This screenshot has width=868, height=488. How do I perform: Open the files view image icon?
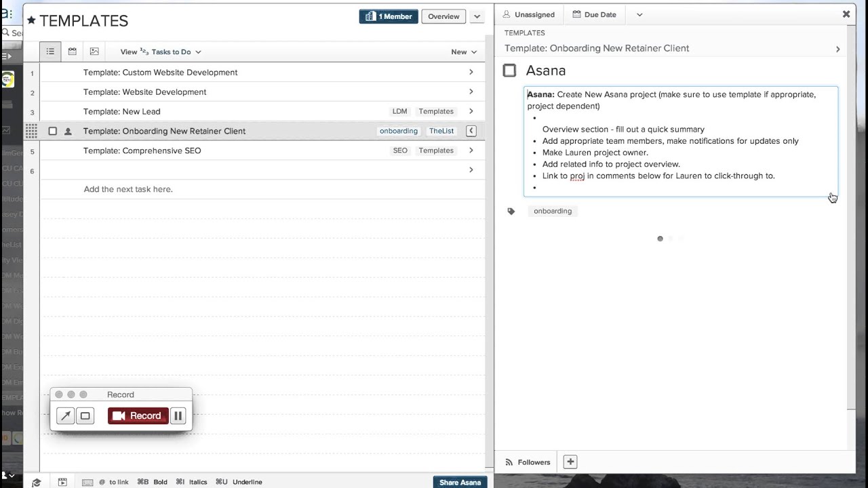(x=94, y=52)
